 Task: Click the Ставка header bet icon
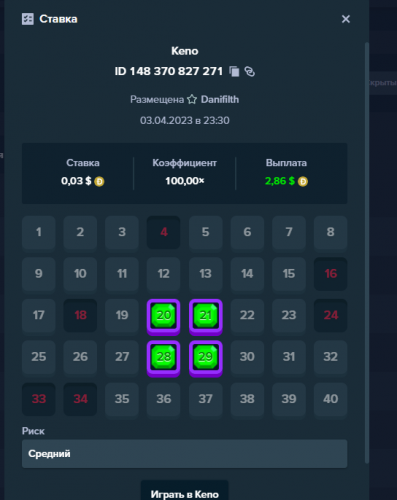click(28, 19)
